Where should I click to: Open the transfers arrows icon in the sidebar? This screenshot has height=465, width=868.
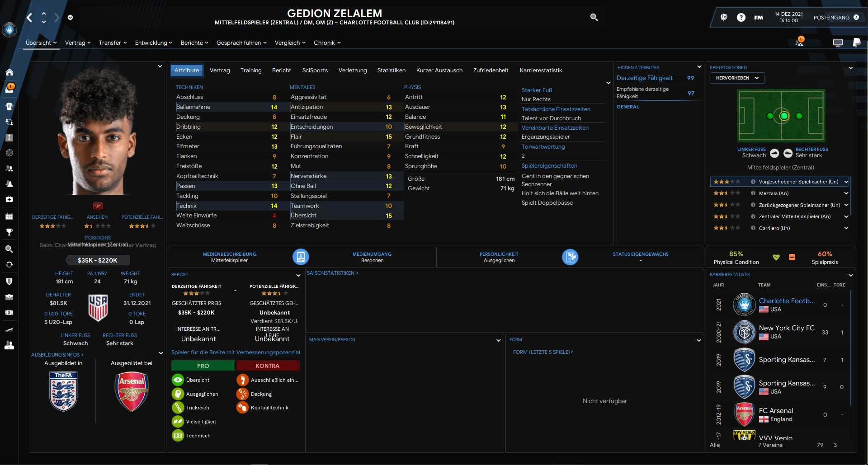(x=9, y=122)
